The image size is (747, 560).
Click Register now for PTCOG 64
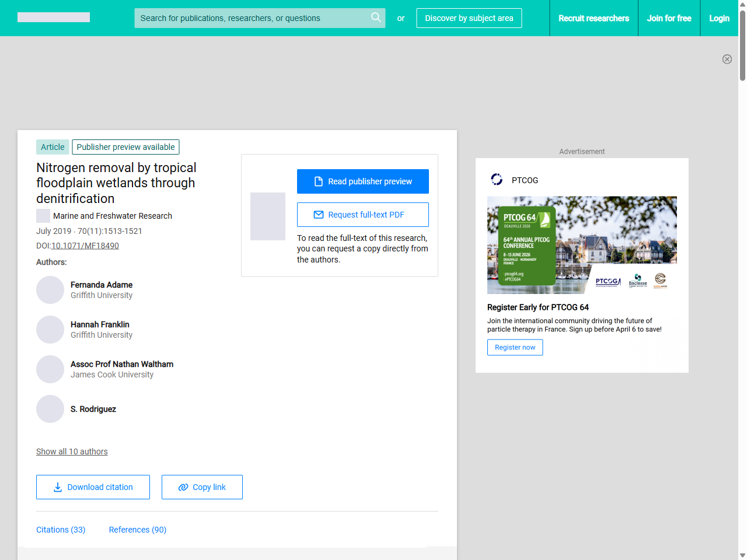(515, 347)
